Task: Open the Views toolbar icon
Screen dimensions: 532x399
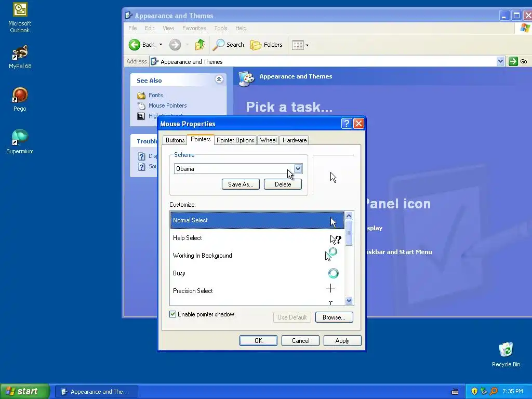Action: point(298,45)
